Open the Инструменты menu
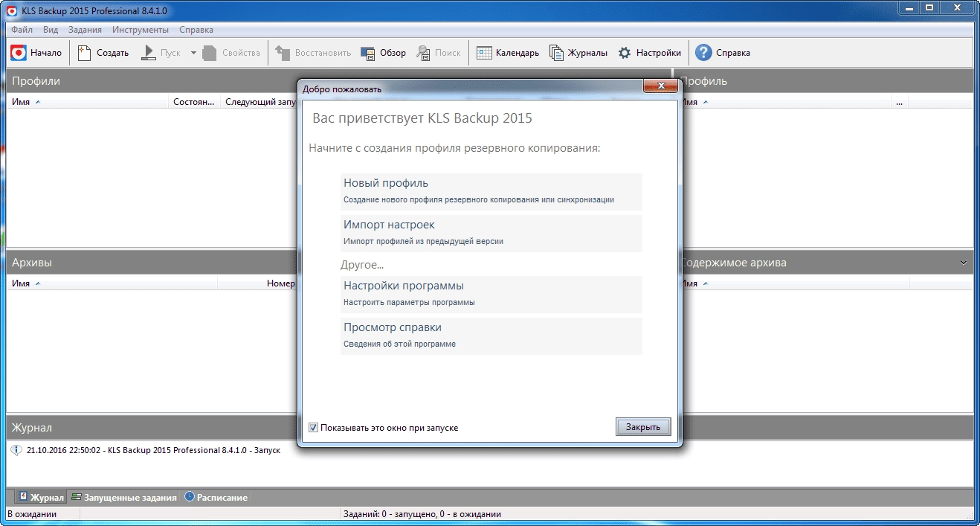The width and height of the screenshot is (980, 526). point(141,30)
